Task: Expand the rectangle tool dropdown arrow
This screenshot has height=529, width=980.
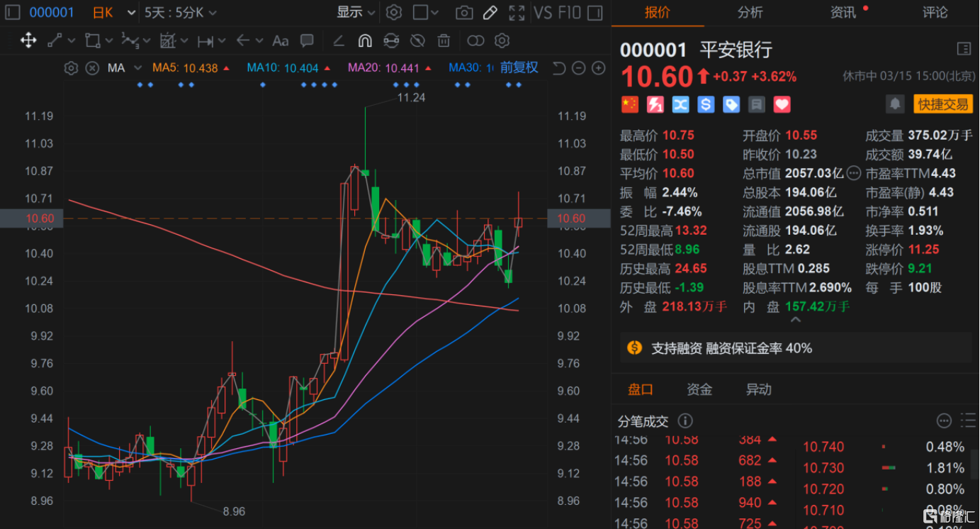Action: point(110,41)
